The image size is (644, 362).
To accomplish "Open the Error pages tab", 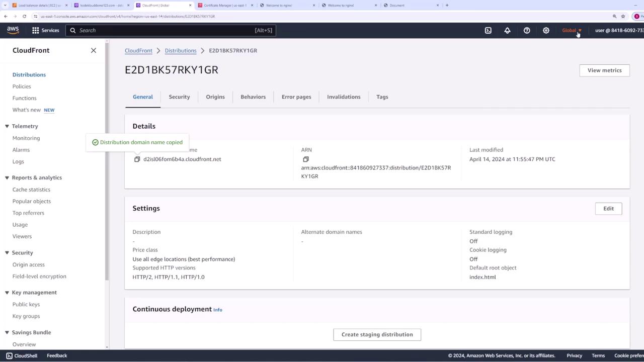I will [x=296, y=97].
